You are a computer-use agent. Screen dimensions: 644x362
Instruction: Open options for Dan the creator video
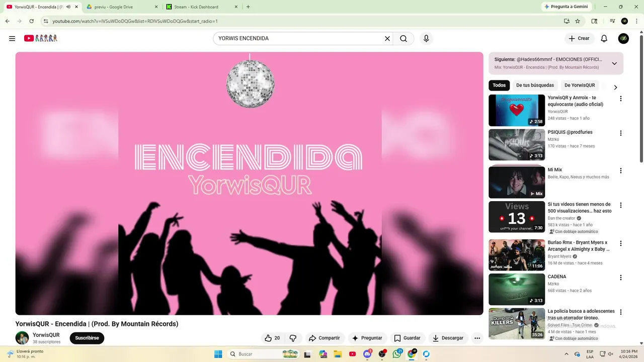[621, 205]
